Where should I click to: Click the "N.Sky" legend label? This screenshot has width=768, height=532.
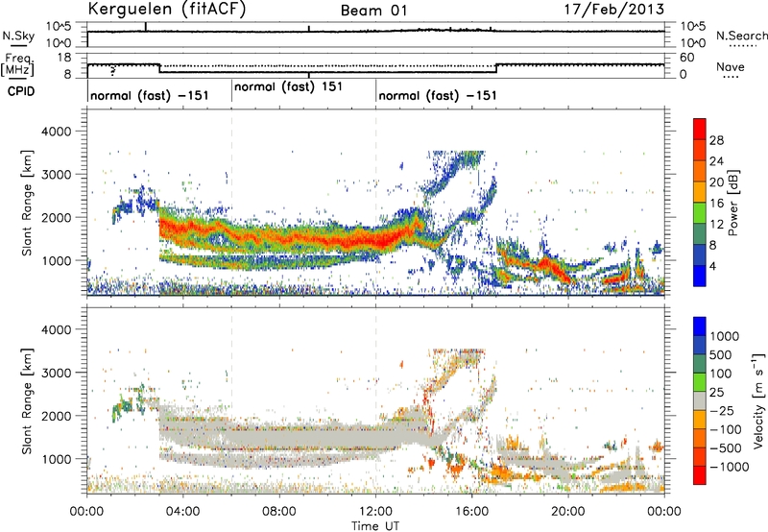[x=18, y=36]
